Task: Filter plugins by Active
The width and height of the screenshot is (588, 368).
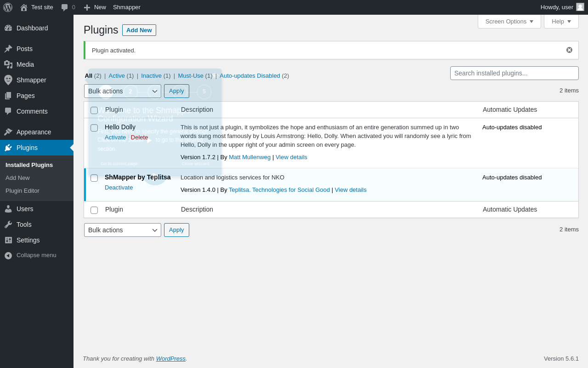Action: tap(117, 75)
